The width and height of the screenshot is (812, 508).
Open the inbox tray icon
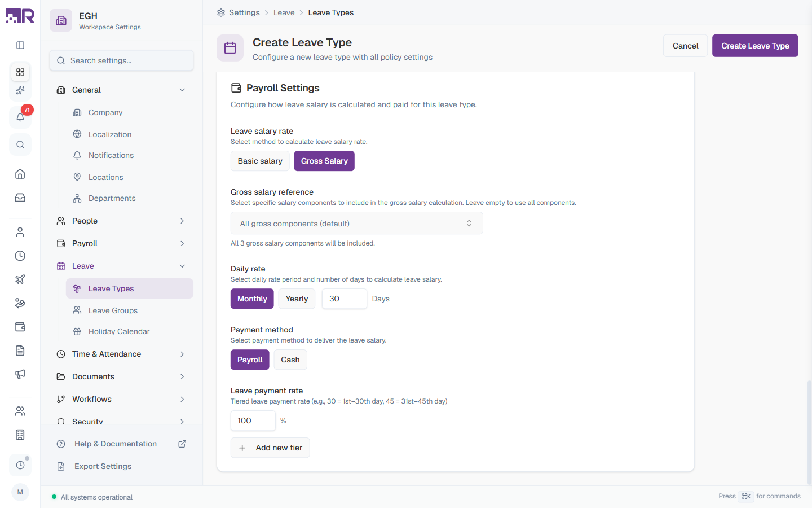20,198
